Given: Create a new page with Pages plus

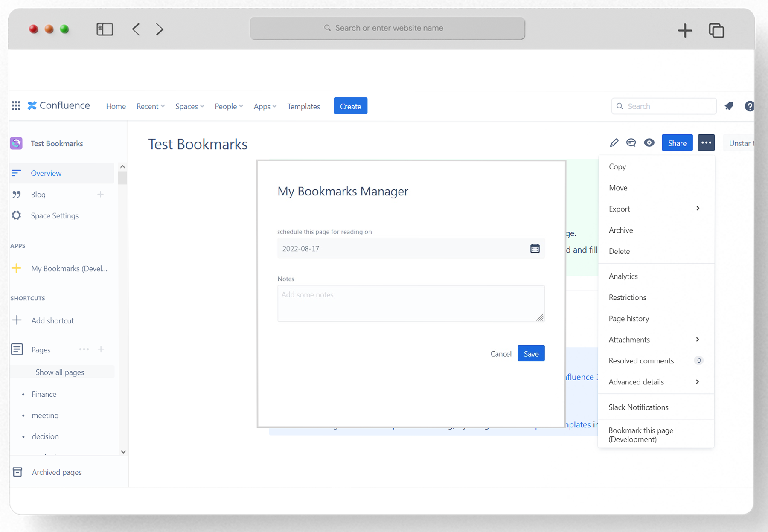Looking at the screenshot, I should (101, 349).
